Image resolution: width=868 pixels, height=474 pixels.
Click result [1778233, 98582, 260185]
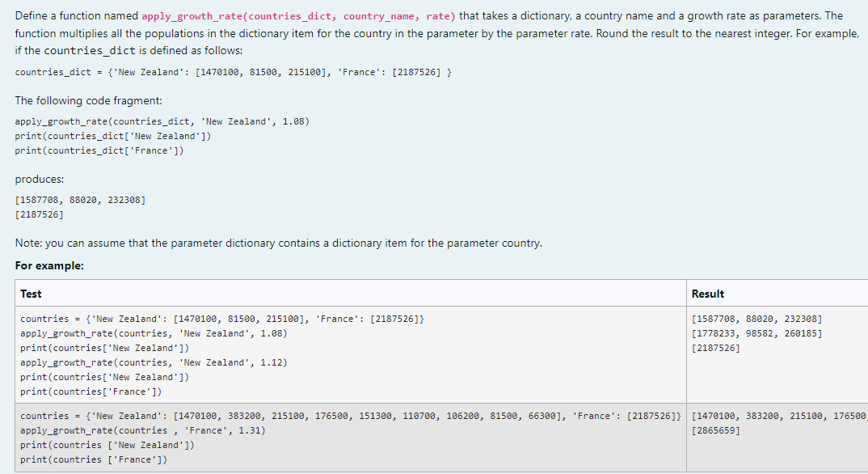click(756, 332)
